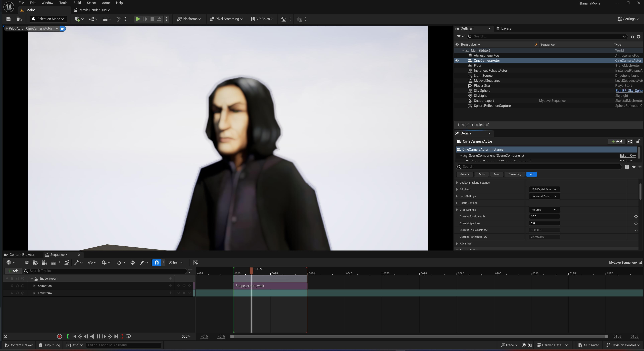Reset Current Focus Distance to default

click(636, 230)
